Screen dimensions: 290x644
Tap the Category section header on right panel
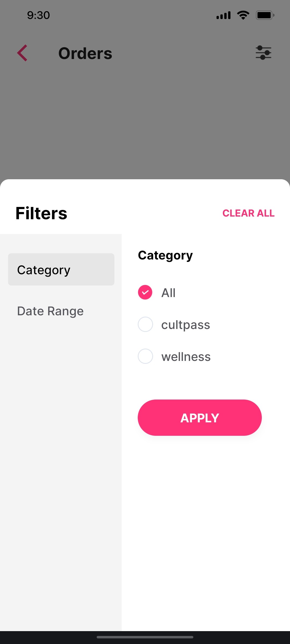coord(165,255)
